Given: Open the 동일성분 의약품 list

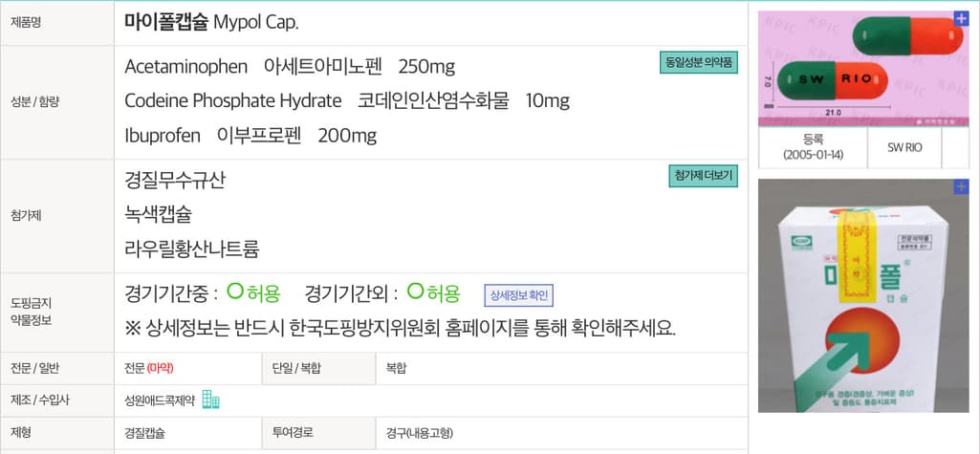Looking at the screenshot, I should point(698,63).
